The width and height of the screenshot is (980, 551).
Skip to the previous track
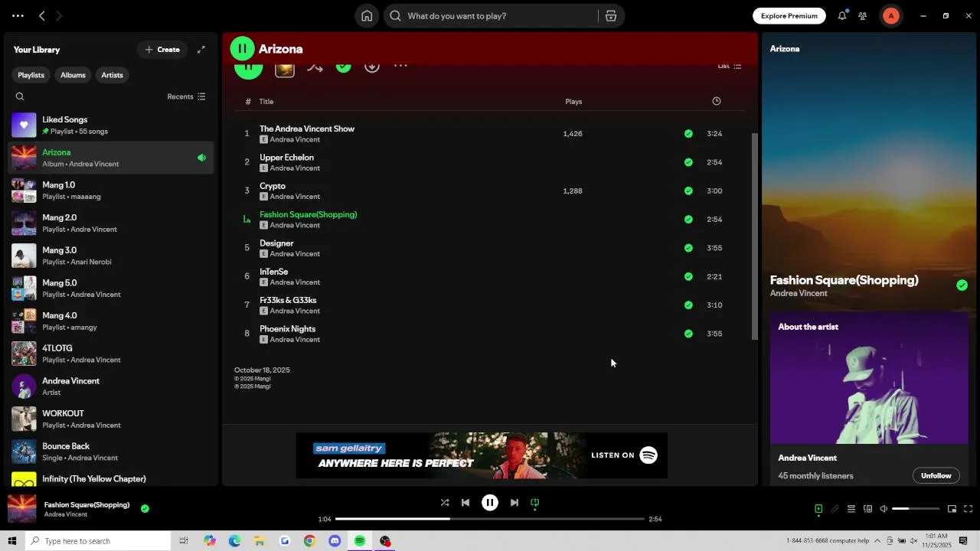pos(465,503)
